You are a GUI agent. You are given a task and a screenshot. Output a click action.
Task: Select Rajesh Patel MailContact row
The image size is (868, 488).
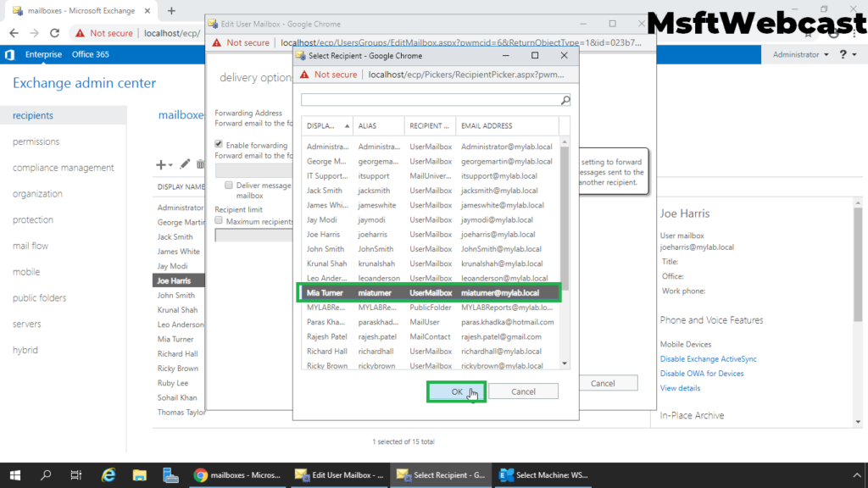coord(430,337)
